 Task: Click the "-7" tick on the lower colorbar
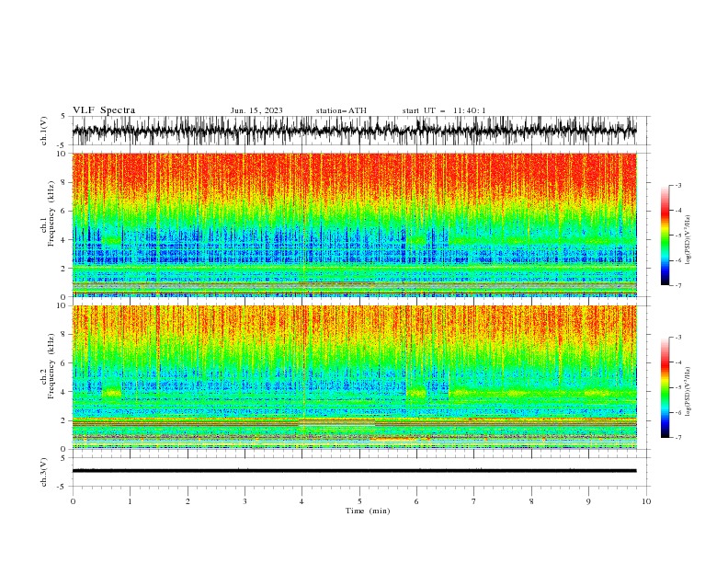[x=678, y=438]
